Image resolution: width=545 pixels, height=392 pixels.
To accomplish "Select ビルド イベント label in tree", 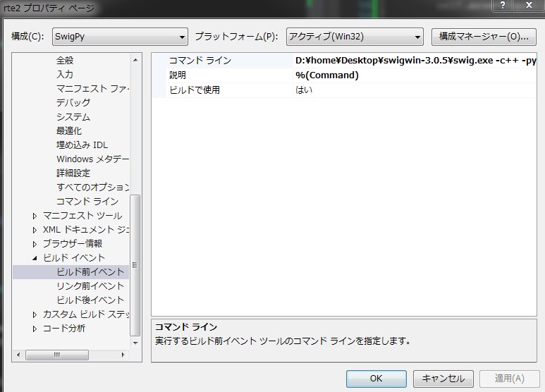I will tap(74, 258).
